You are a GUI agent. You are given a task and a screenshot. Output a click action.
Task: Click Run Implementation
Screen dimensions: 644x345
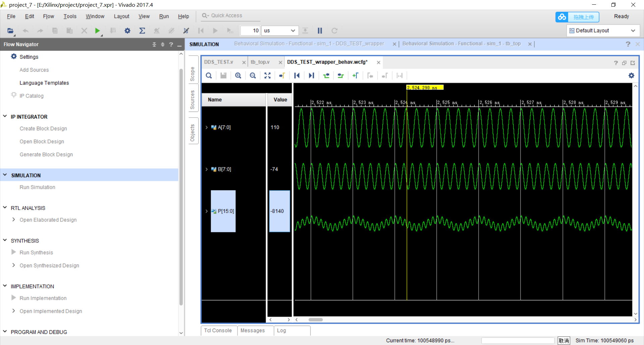[x=43, y=298]
